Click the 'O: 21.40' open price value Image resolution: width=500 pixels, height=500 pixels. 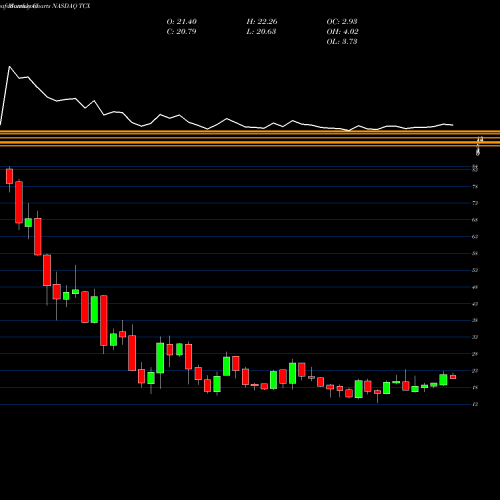pyautogui.click(x=182, y=22)
